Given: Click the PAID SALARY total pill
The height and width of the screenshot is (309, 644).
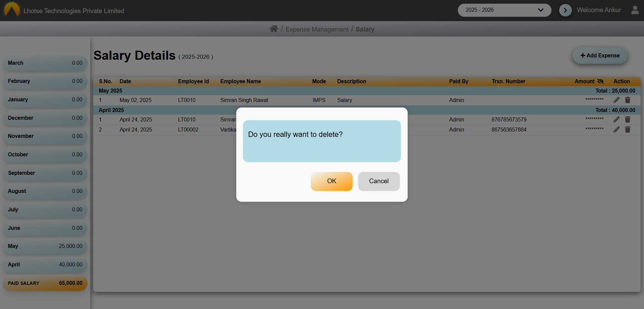Looking at the screenshot, I should pos(45,283).
